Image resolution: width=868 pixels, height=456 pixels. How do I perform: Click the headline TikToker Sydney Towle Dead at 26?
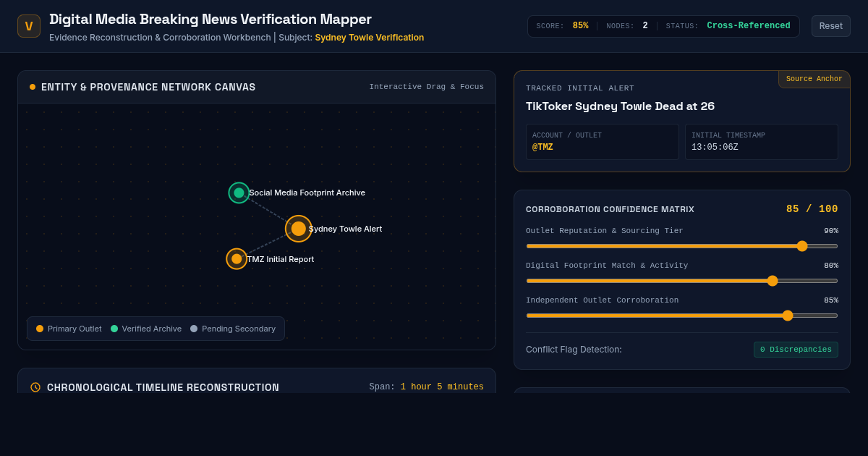pos(620,106)
